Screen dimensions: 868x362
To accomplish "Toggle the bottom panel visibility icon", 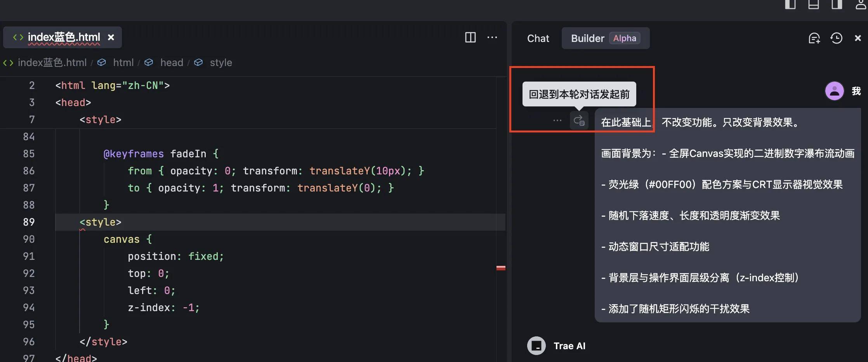I will [x=813, y=5].
